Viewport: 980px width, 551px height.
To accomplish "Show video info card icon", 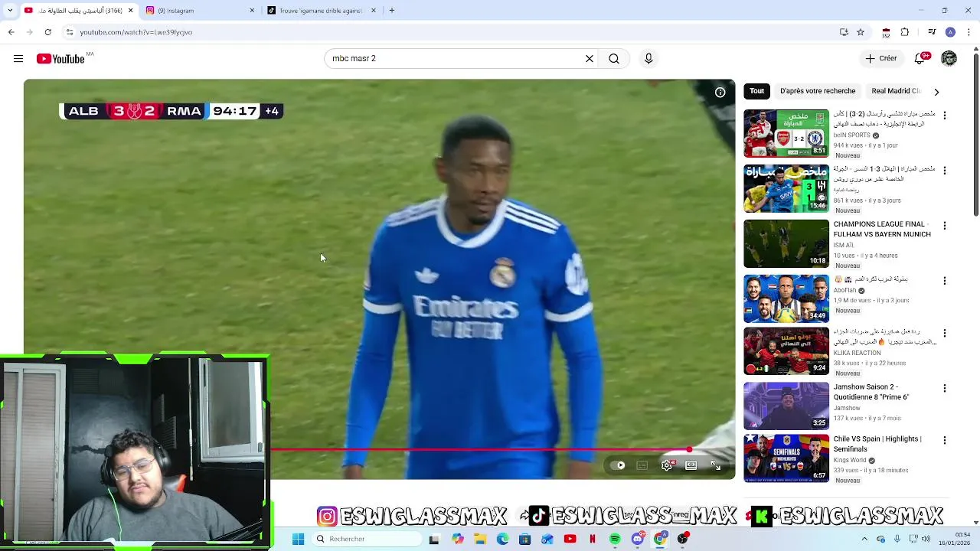I will tap(720, 93).
